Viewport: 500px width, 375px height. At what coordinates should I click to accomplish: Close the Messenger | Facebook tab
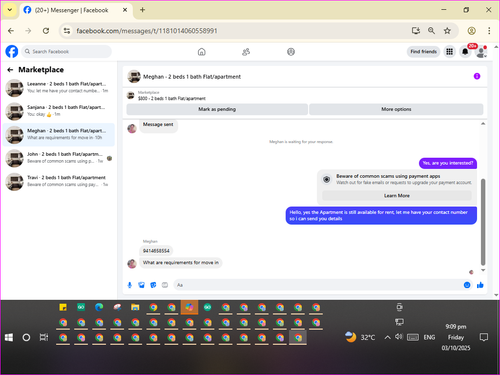(125, 10)
